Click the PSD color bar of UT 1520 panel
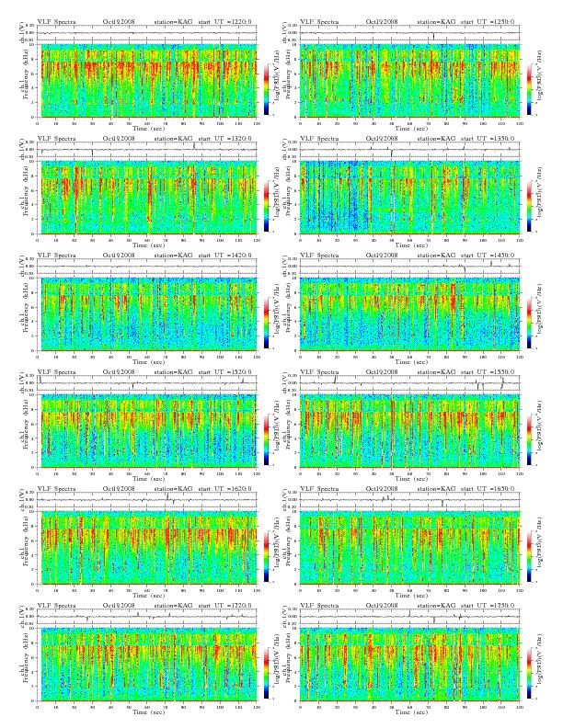563x728 pixels. [x=266, y=439]
